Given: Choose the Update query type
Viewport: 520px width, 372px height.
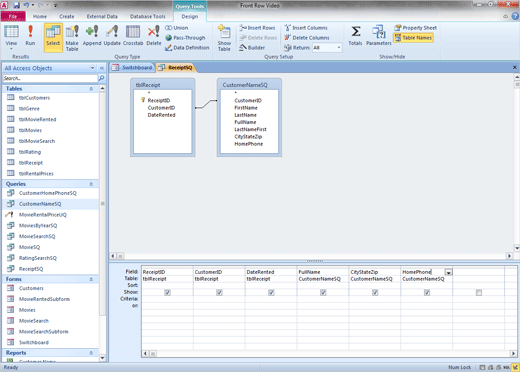Looking at the screenshot, I should point(112,36).
